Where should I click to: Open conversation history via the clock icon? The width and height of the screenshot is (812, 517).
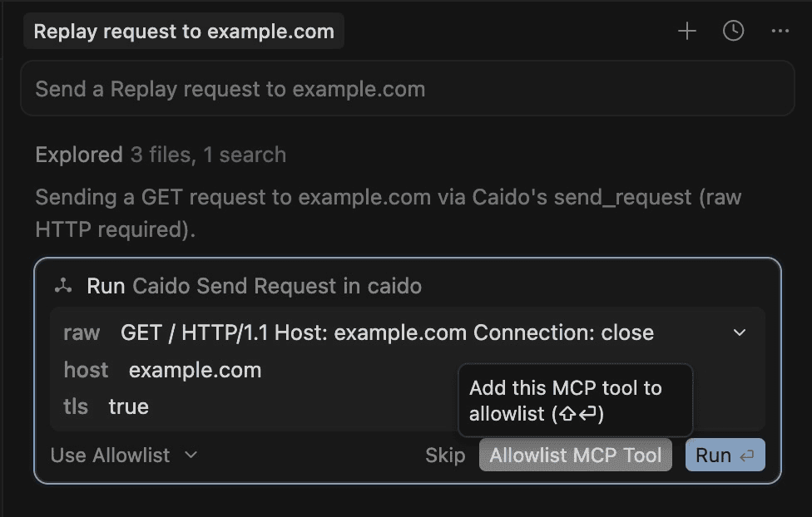pos(731,31)
